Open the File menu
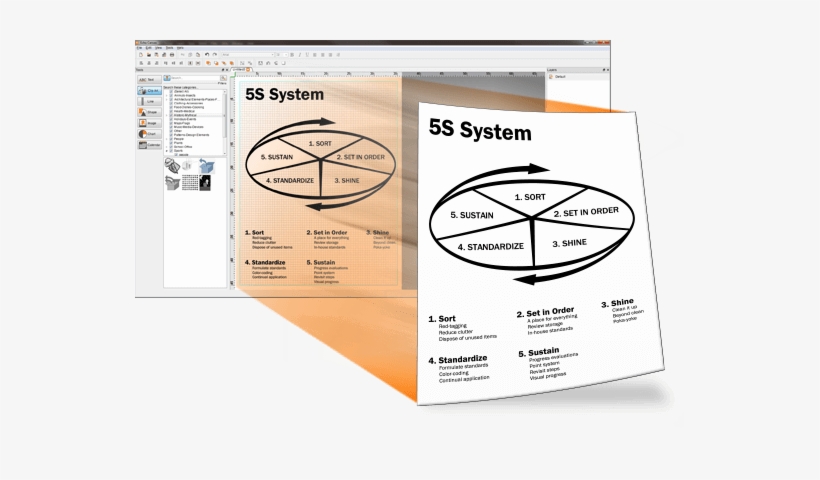Viewport: 820px width, 480px height. tap(139, 48)
